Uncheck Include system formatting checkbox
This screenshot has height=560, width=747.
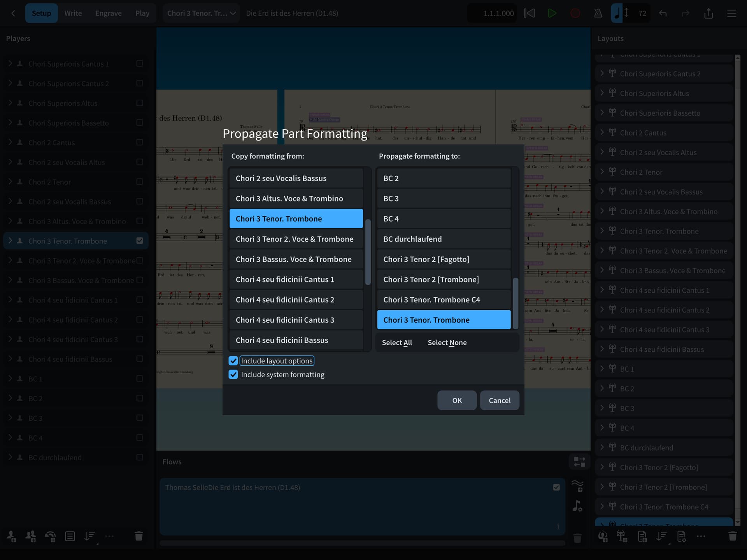click(233, 374)
